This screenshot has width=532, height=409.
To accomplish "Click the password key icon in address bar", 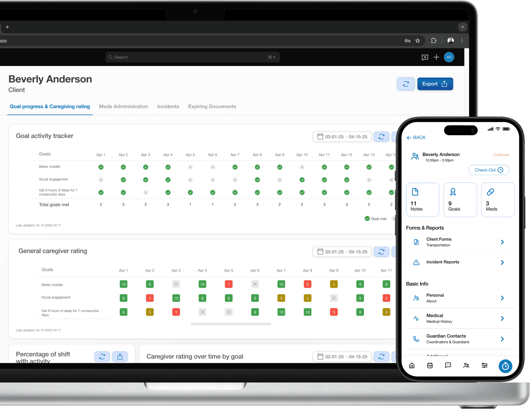I will coord(407,41).
